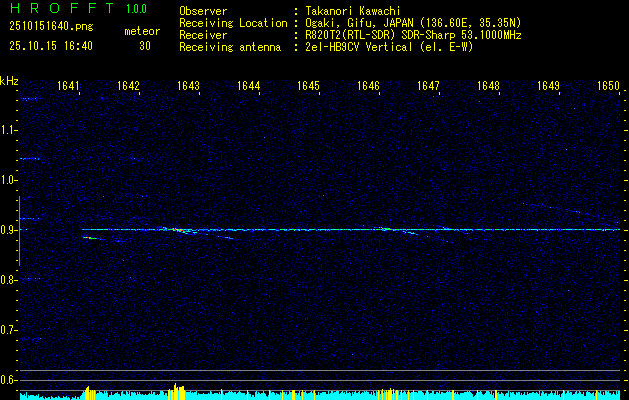This screenshot has height=400, width=629.
Task: Click the 1646 time axis marker
Action: [369, 86]
